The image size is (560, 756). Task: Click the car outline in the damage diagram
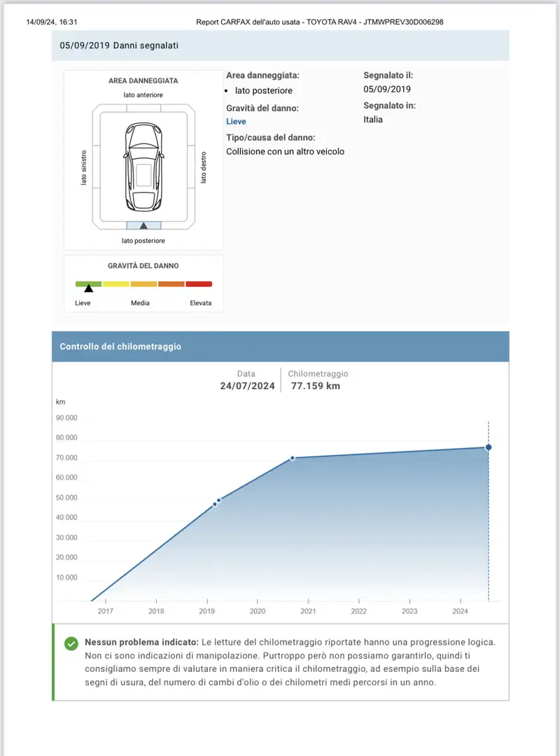143,165
